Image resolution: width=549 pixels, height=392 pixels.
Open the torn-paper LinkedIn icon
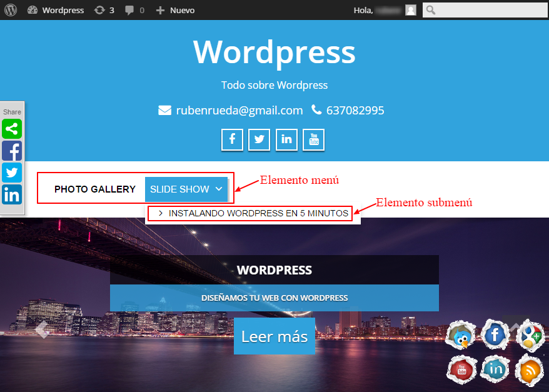tap(495, 368)
